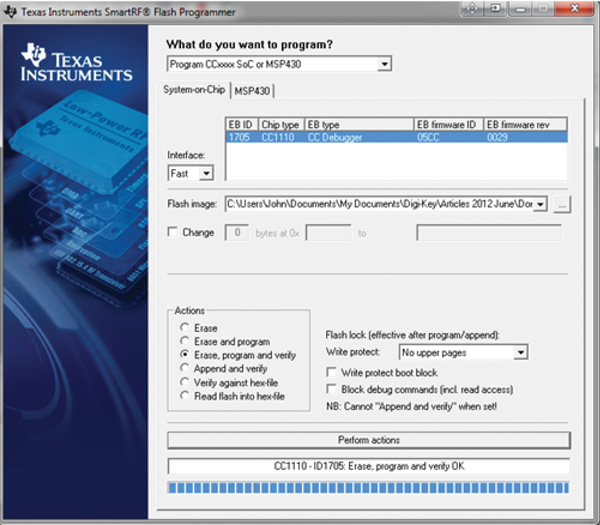This screenshot has height=525, width=600.
Task: Select Read flash into hex-file option
Action: pyautogui.click(x=182, y=396)
